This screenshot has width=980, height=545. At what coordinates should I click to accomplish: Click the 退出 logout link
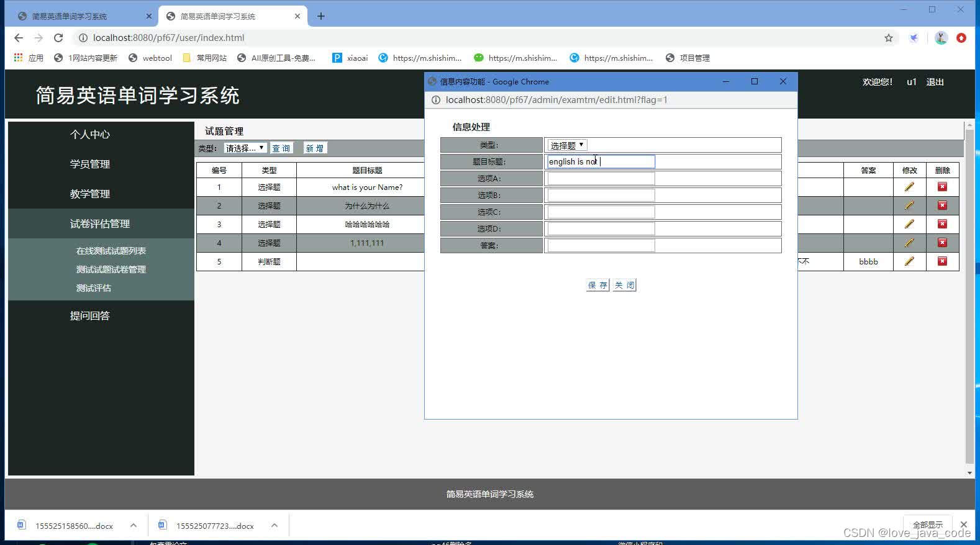tap(935, 82)
